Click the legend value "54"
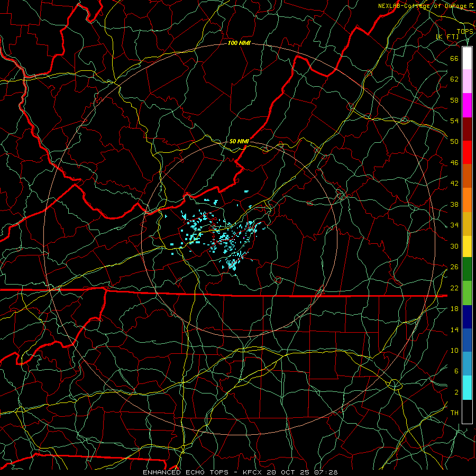The height and width of the screenshot is (476, 476). click(454, 121)
